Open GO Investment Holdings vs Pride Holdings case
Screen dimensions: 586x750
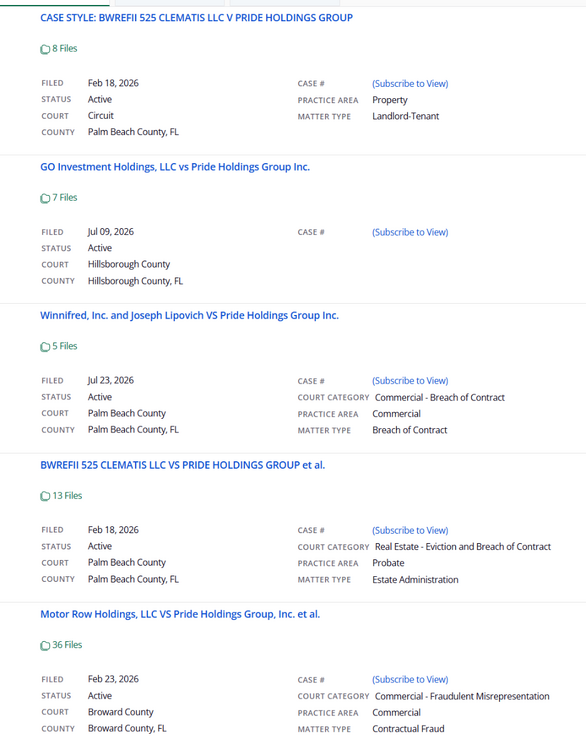[x=175, y=167]
